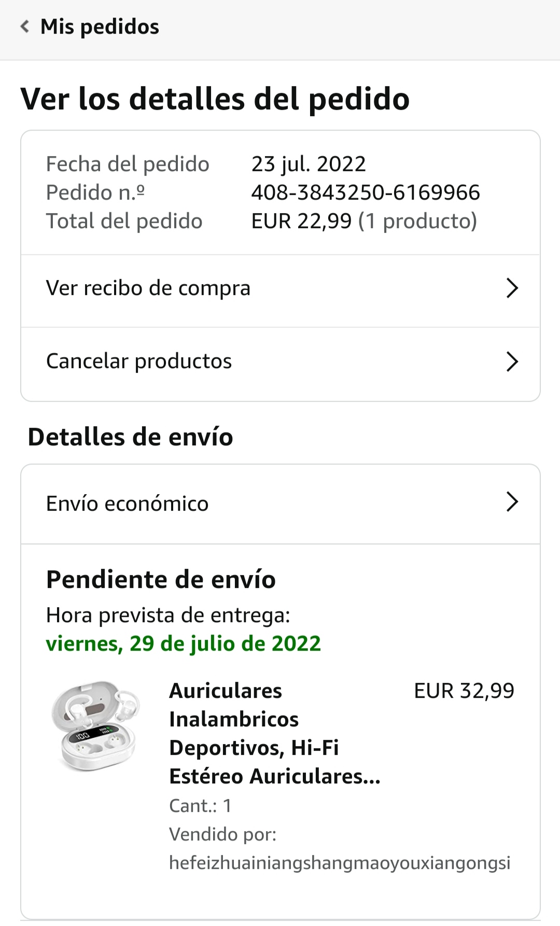Open the Mis pedidos header label
Screen dimensions: 560x926
click(x=100, y=27)
